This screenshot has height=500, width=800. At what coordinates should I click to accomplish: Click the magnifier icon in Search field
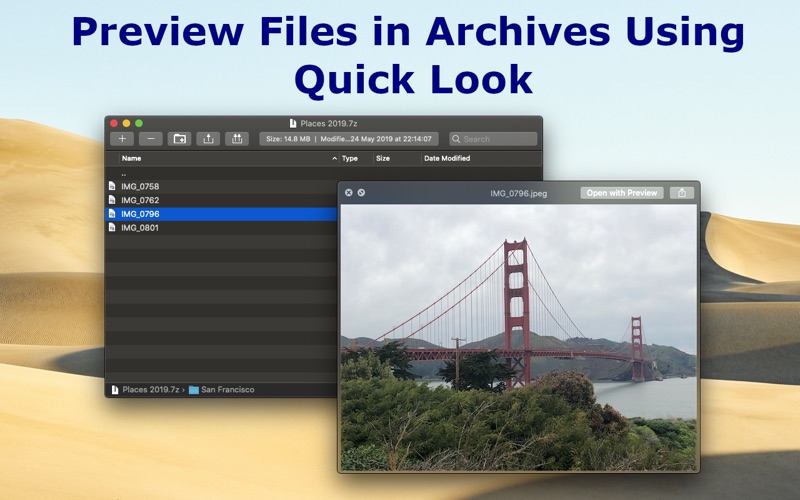tap(456, 139)
